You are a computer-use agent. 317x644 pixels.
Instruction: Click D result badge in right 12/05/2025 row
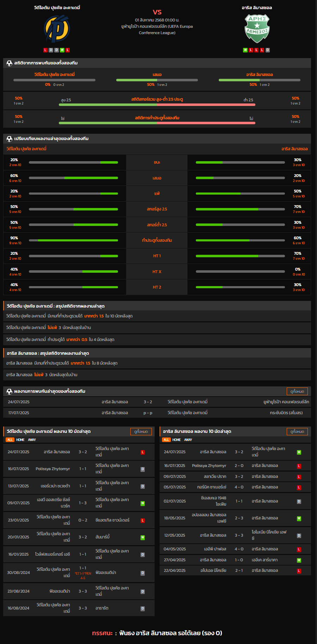(299, 536)
